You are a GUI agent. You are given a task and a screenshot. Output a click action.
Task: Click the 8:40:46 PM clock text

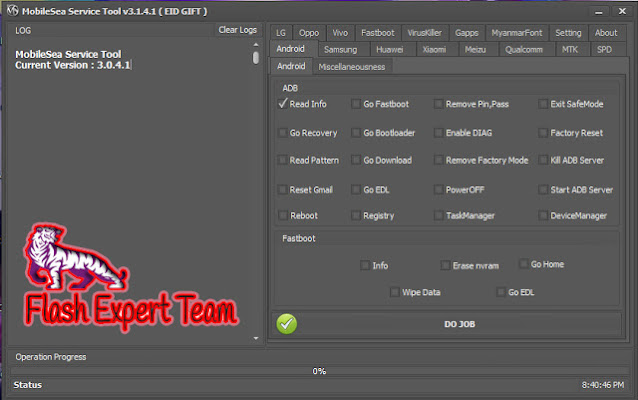[603, 385]
